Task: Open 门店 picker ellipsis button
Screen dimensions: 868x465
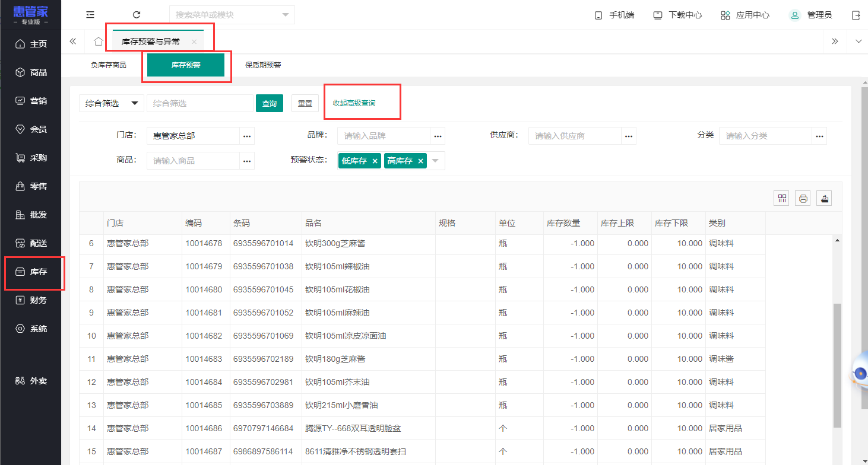Action: 247,136
